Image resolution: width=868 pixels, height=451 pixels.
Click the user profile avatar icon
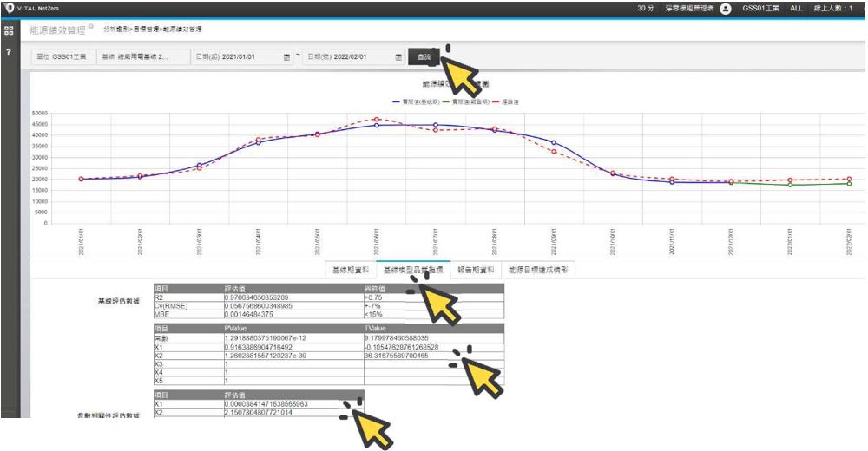(726, 8)
